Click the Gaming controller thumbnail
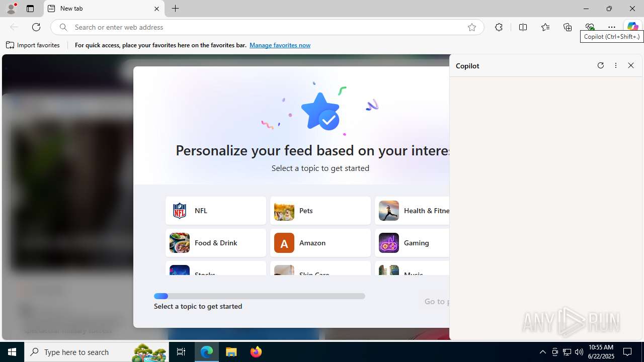The height and width of the screenshot is (362, 644). [x=389, y=243]
